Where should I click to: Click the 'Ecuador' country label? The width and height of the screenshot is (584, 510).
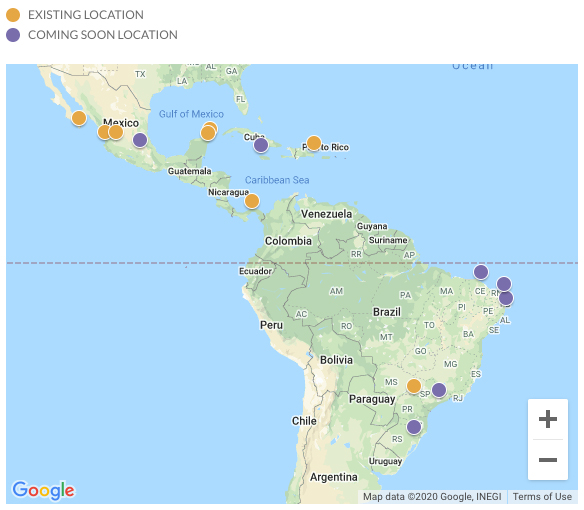[256, 271]
